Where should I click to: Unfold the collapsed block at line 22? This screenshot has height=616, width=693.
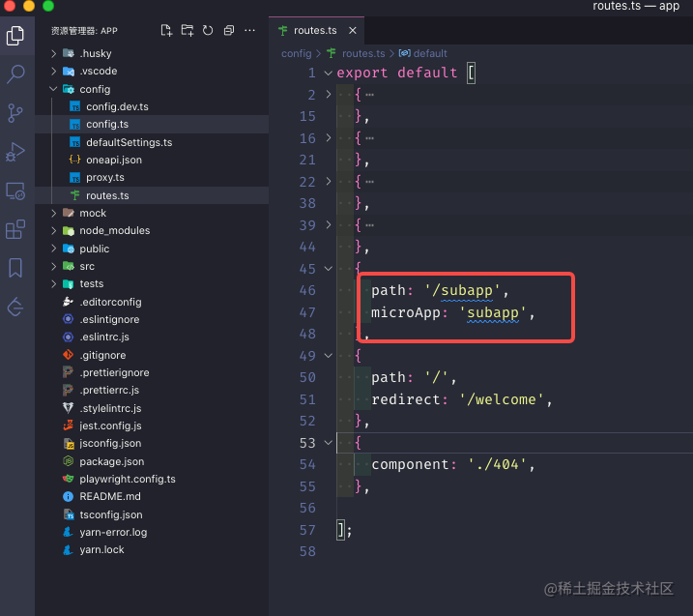point(329,181)
